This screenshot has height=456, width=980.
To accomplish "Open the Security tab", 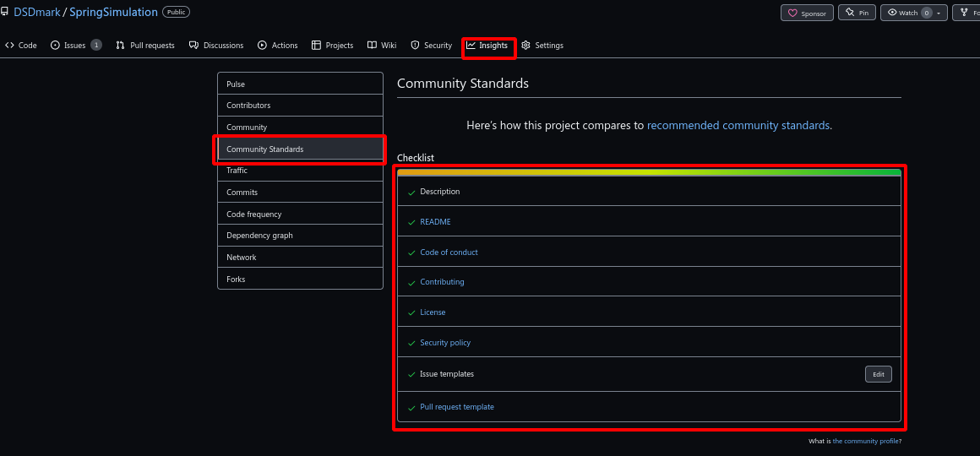I will click(x=431, y=45).
